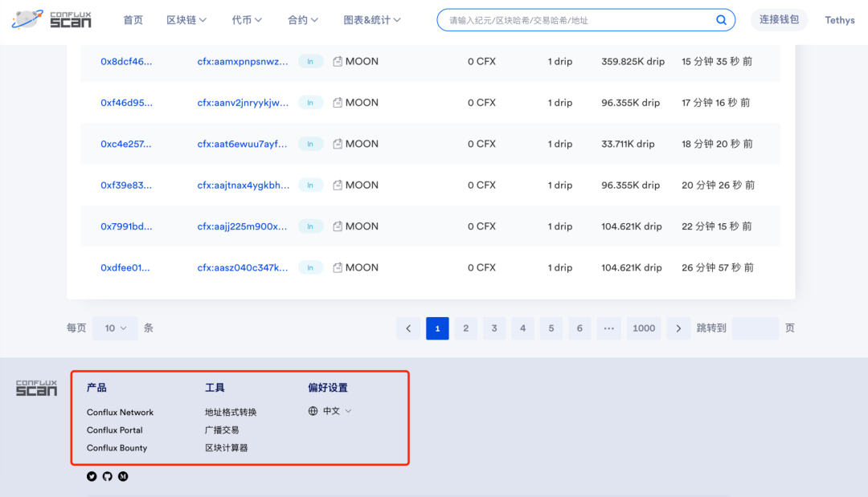Image resolution: width=868 pixels, height=497 pixels.
Task: Open the 代币 menu
Action: [x=247, y=20]
